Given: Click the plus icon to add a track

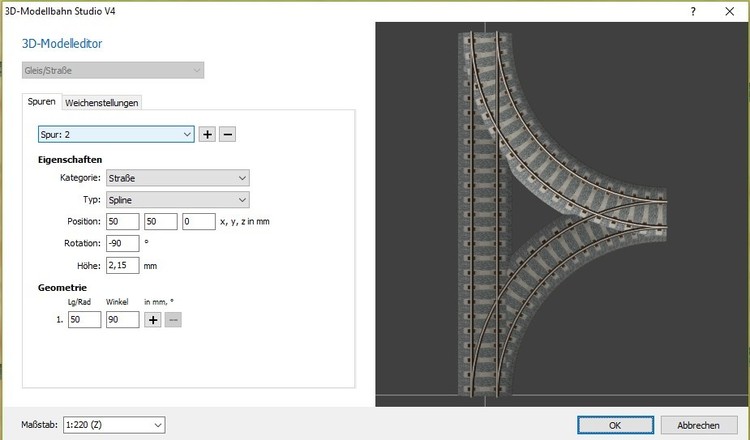Looking at the screenshot, I should pyautogui.click(x=207, y=135).
